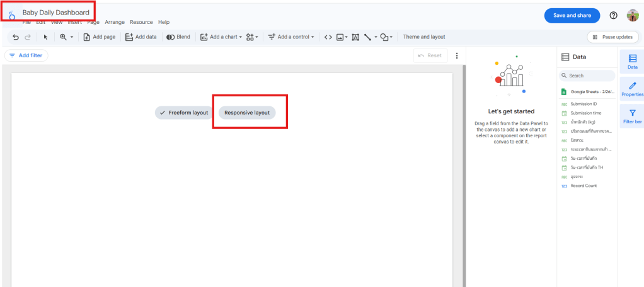The height and width of the screenshot is (287, 644).
Task: Select the text box tool
Action: click(355, 37)
